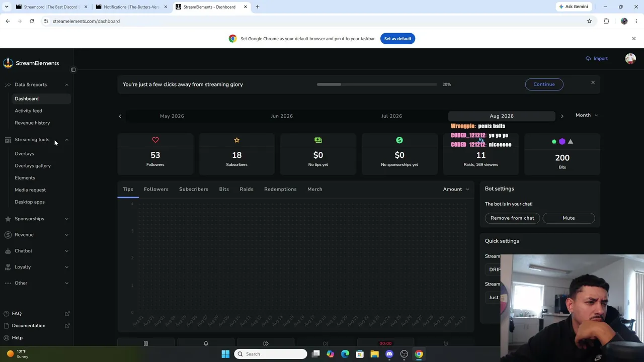Switch to the Merch tab

[x=315, y=189]
